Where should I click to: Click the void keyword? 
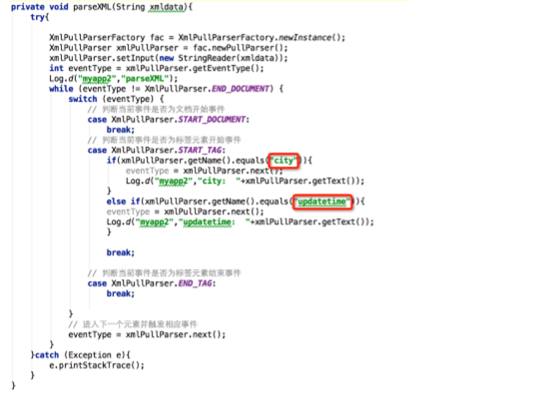59,7
